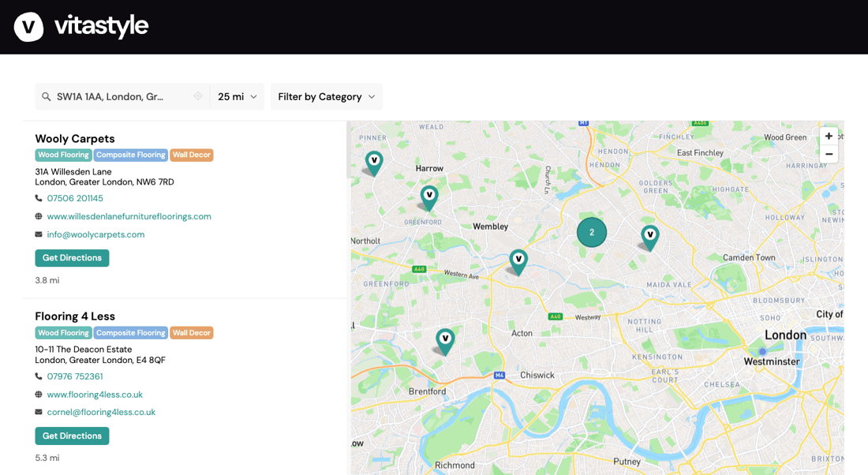Image resolution: width=868 pixels, height=475 pixels.
Task: Open the www.willesdenlanefurniturefloorings.com link
Action: click(x=128, y=216)
